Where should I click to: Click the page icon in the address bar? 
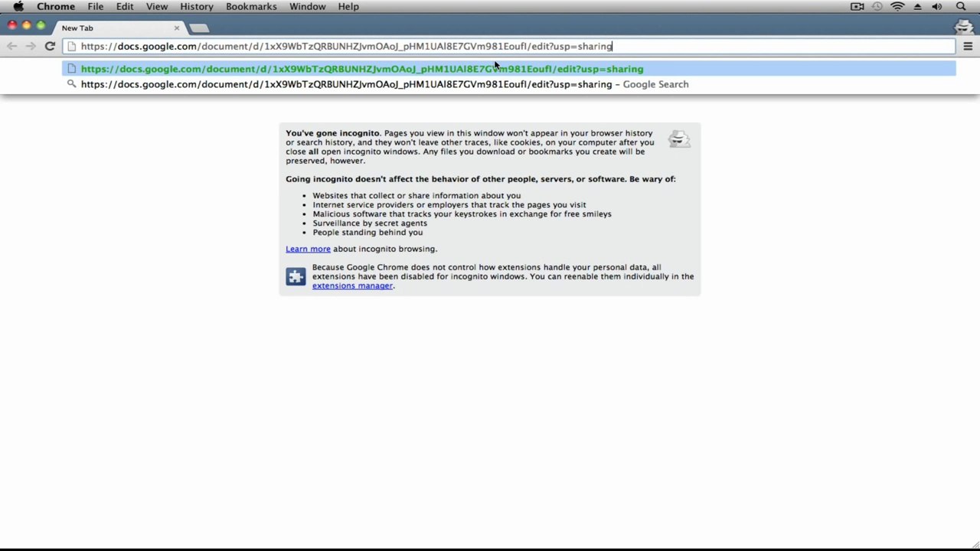(x=71, y=47)
